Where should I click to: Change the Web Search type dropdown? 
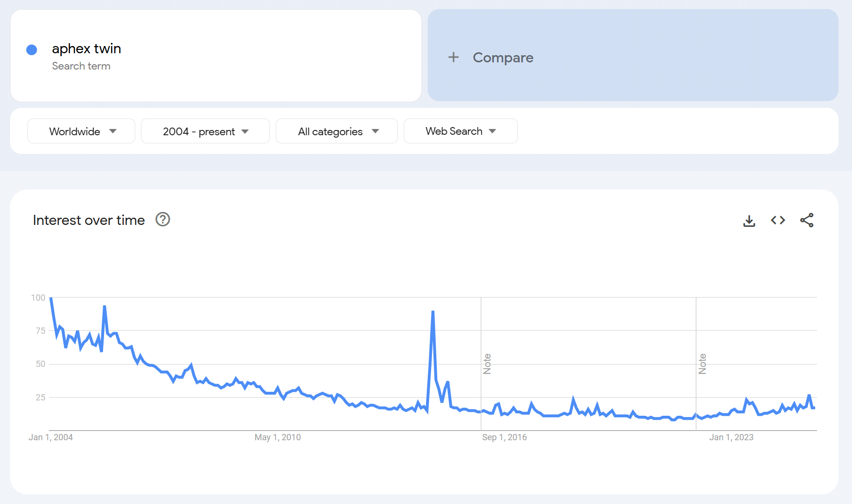(x=460, y=131)
